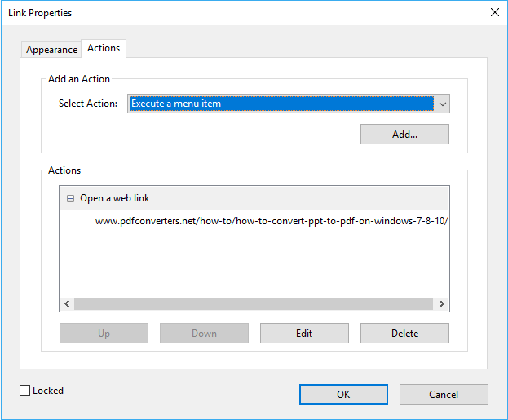Move the action Down

(x=204, y=334)
